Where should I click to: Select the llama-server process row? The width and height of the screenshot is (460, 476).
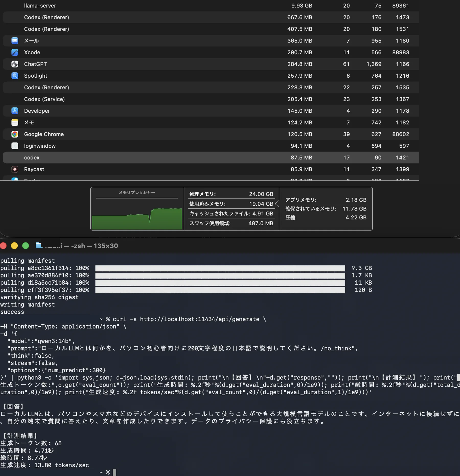coord(211,6)
